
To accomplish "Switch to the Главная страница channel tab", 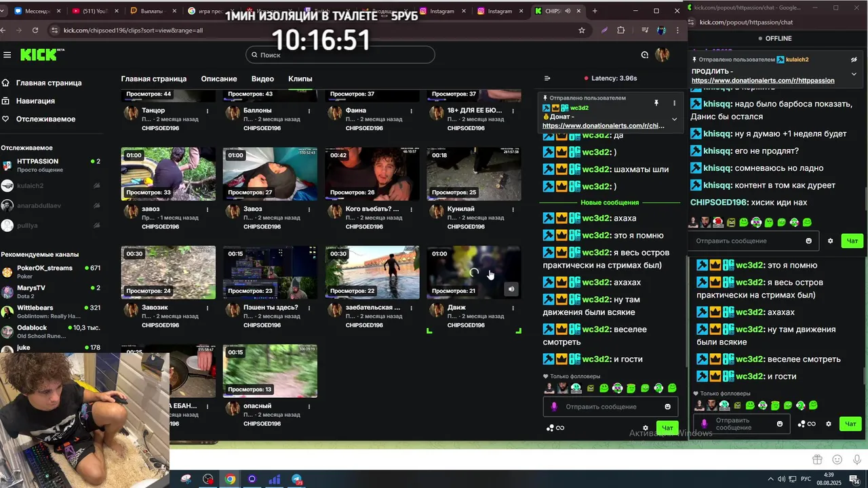I will (154, 79).
